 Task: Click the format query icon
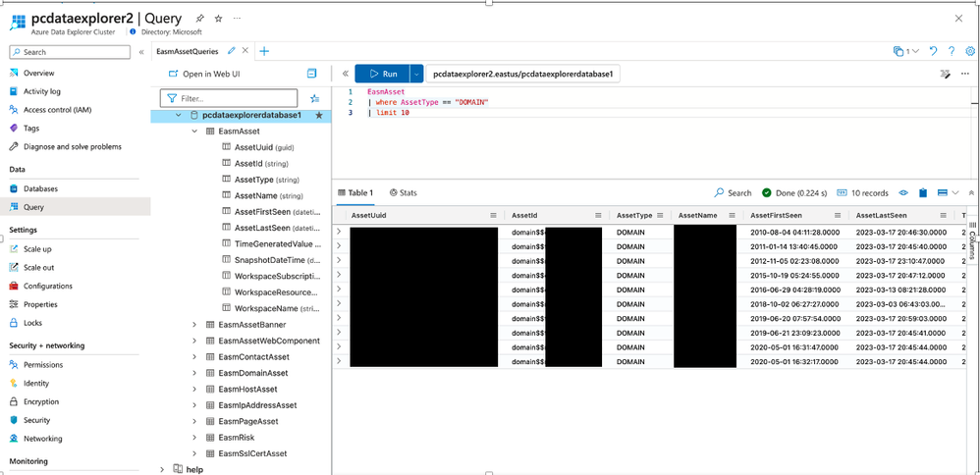pos(946,74)
